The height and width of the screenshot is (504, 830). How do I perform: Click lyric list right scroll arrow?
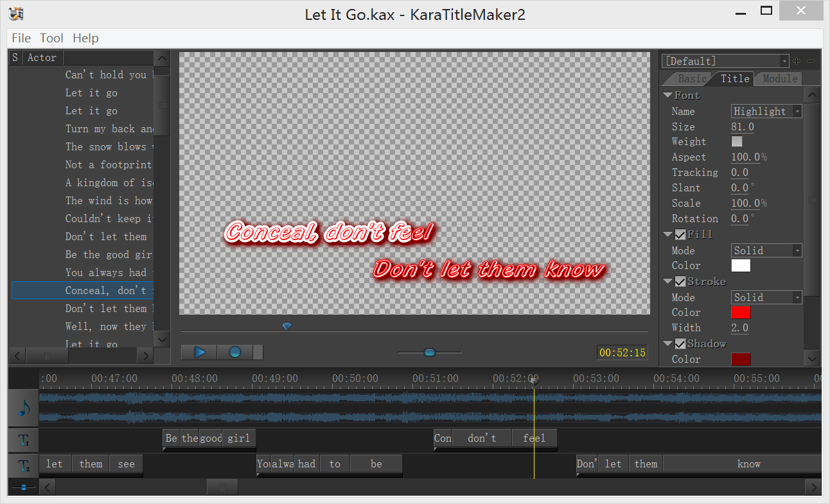(x=146, y=355)
